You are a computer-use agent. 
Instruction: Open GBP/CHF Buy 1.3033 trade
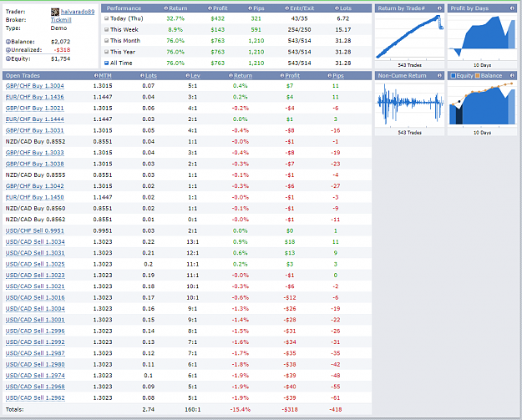[34, 153]
